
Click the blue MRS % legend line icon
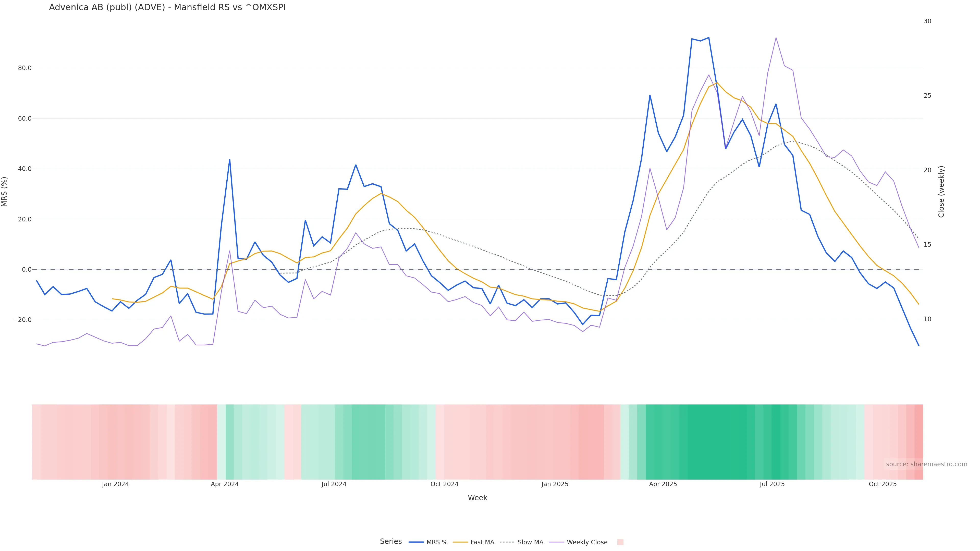pos(416,542)
